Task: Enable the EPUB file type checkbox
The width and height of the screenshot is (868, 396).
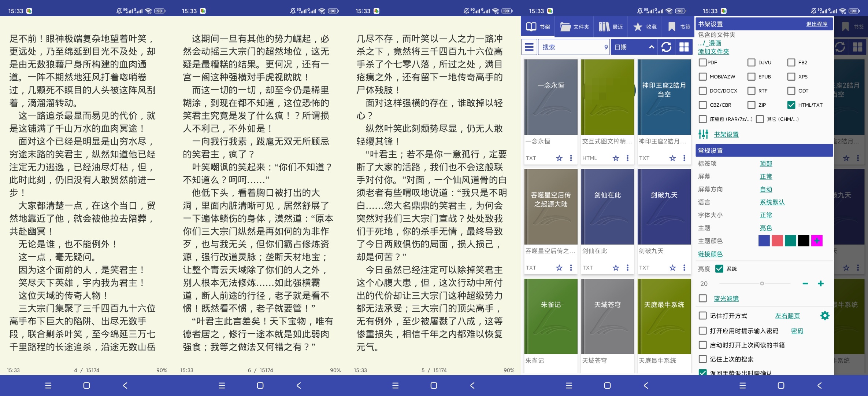Action: pos(752,77)
